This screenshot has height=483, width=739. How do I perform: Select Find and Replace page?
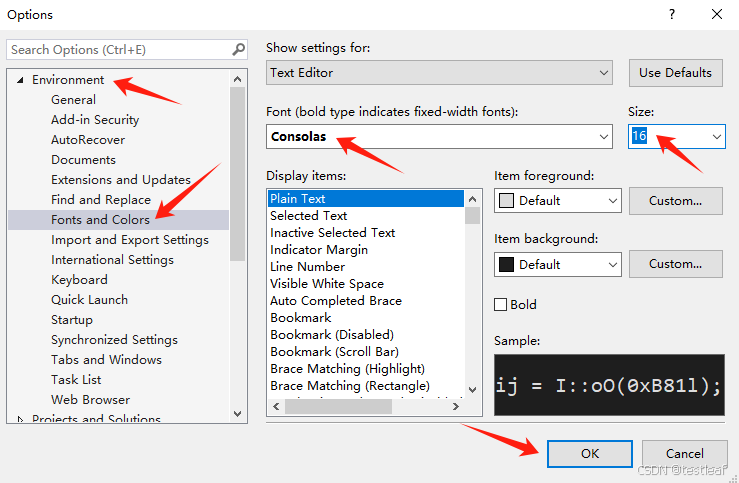point(101,200)
